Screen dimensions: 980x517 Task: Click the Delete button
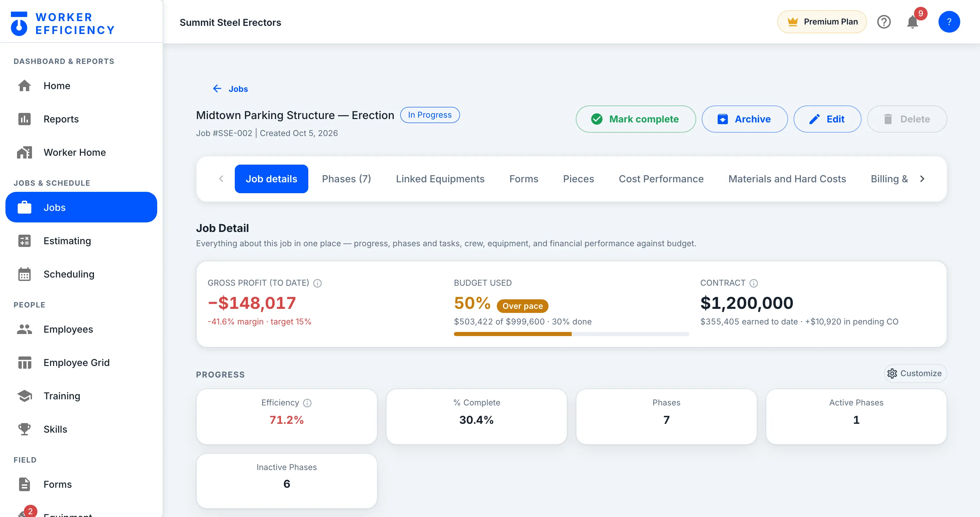pyautogui.click(x=907, y=119)
